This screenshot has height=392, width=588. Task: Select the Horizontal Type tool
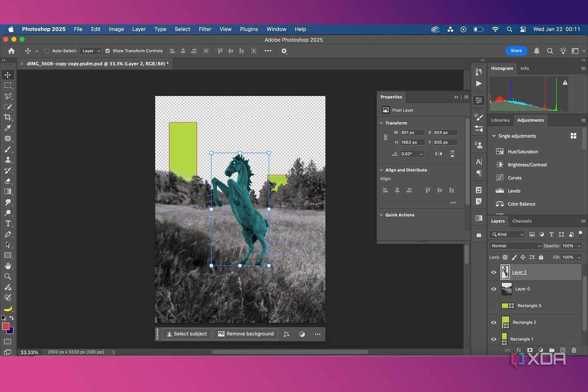pos(7,223)
